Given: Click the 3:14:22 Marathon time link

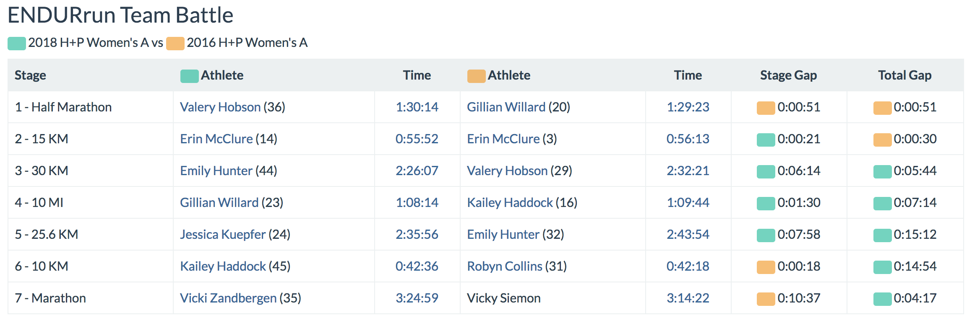Looking at the screenshot, I should click(688, 298).
